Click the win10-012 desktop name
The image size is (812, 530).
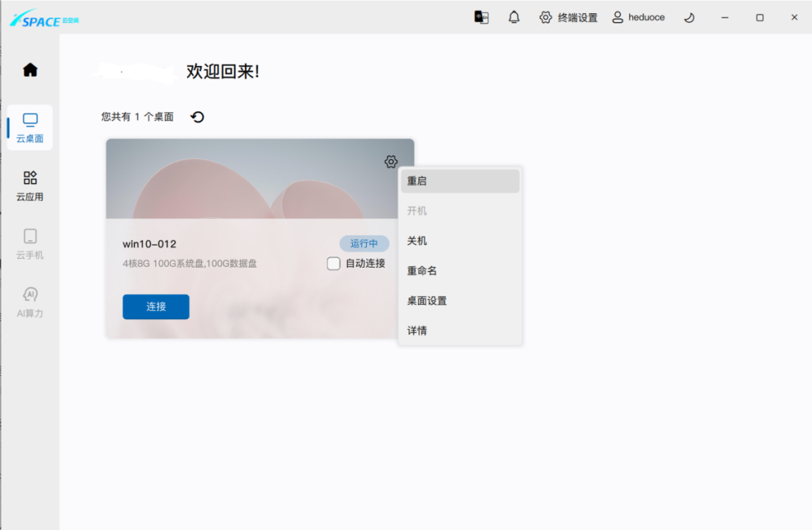(149, 244)
